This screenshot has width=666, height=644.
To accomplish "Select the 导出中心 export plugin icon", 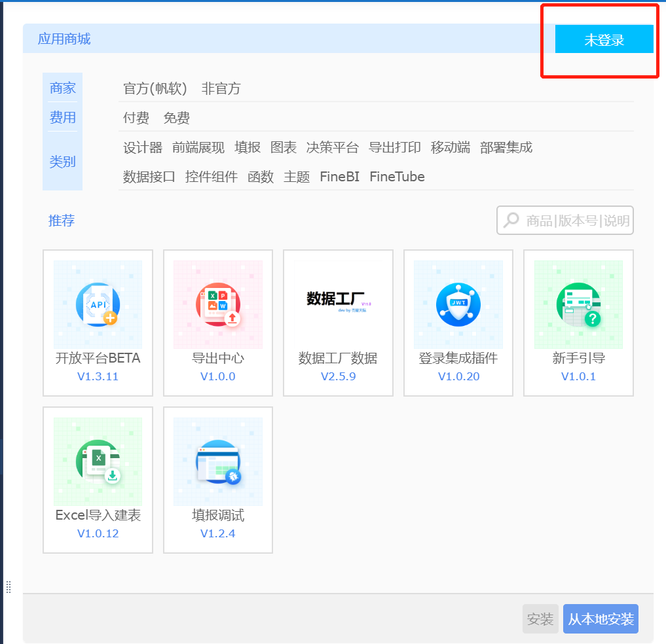I will pyautogui.click(x=218, y=304).
